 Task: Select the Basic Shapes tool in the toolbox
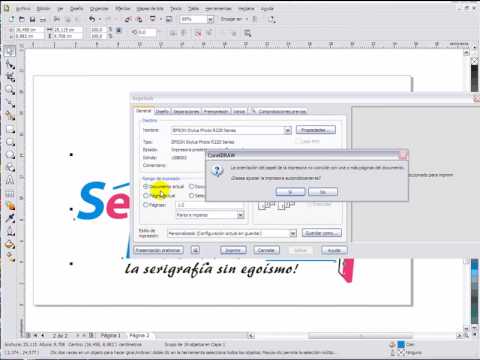[10, 168]
